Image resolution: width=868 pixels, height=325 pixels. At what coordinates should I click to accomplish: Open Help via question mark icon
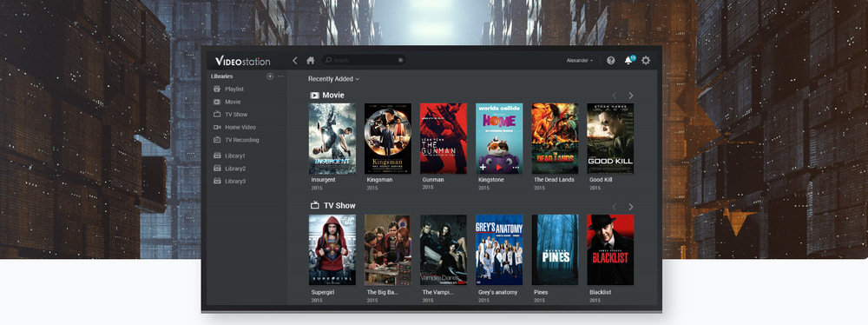610,61
